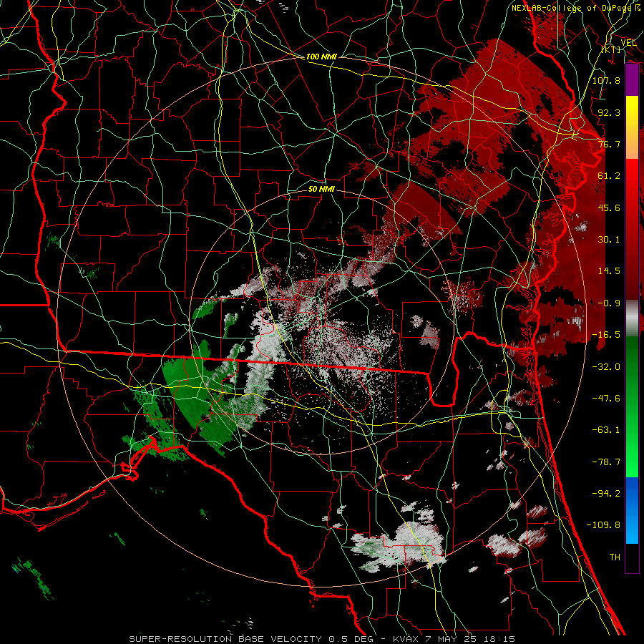Click the bright green color bar segment

pyautogui.click(x=632, y=406)
